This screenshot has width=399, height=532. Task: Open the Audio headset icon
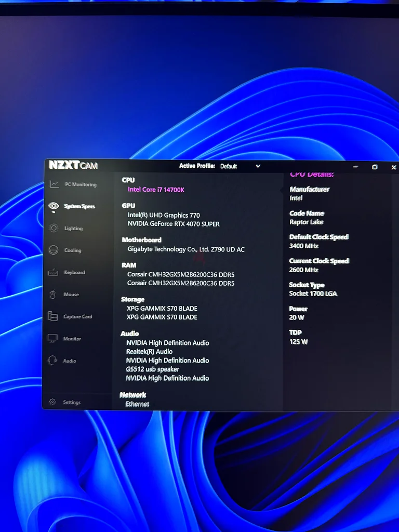52,361
